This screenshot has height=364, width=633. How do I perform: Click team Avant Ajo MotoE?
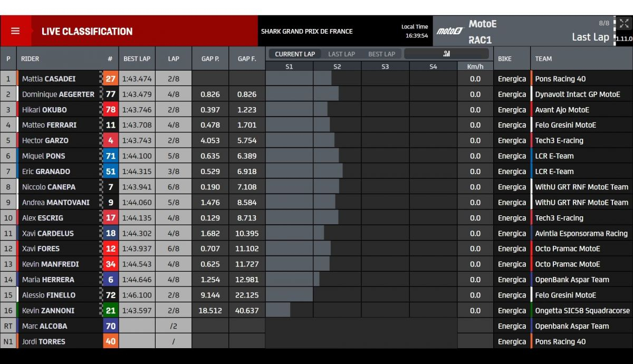click(x=562, y=110)
